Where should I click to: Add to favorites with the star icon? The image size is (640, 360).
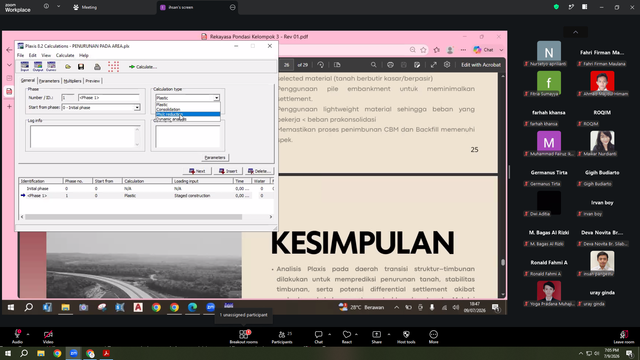pyautogui.click(x=423, y=50)
